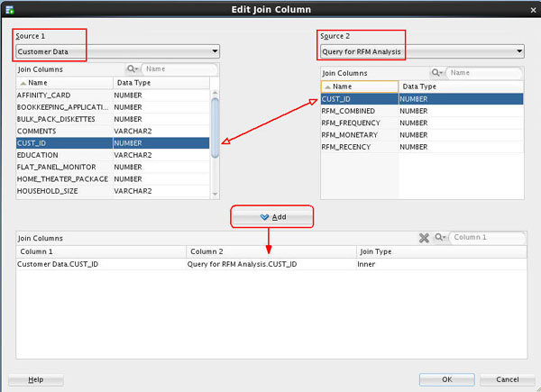Select the RFM_COMBINED row
The image size is (541, 392).
[422, 111]
